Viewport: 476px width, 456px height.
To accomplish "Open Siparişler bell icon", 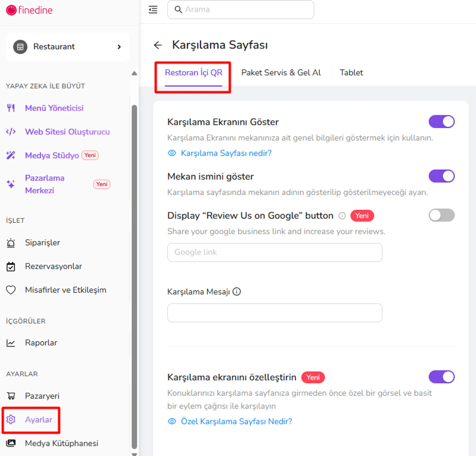I will point(11,243).
